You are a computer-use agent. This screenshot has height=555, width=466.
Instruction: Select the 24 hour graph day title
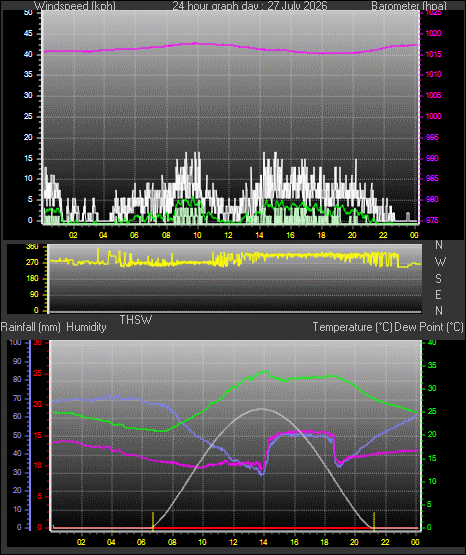(x=250, y=6)
